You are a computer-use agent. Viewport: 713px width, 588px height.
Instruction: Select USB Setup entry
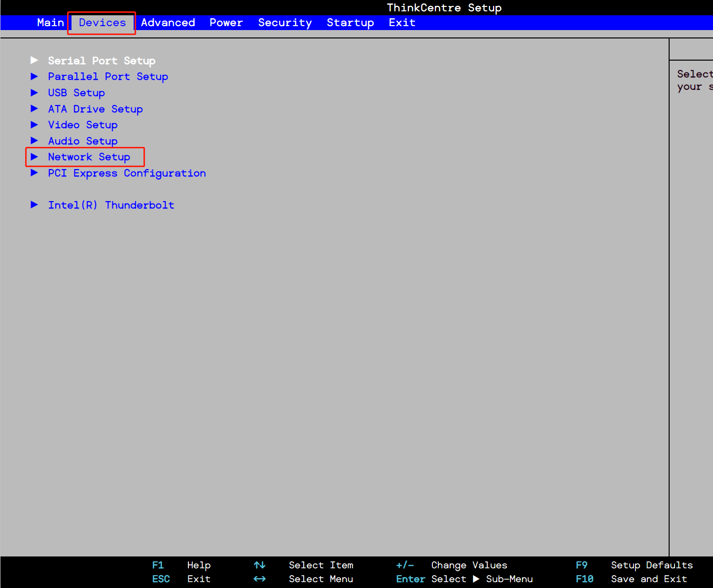(76, 93)
